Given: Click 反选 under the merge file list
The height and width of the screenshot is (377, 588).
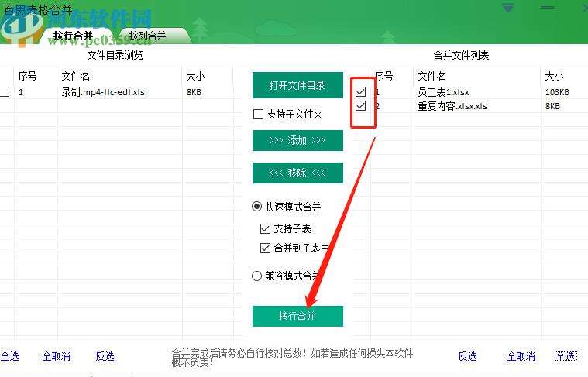Looking at the screenshot, I should click(x=468, y=356).
